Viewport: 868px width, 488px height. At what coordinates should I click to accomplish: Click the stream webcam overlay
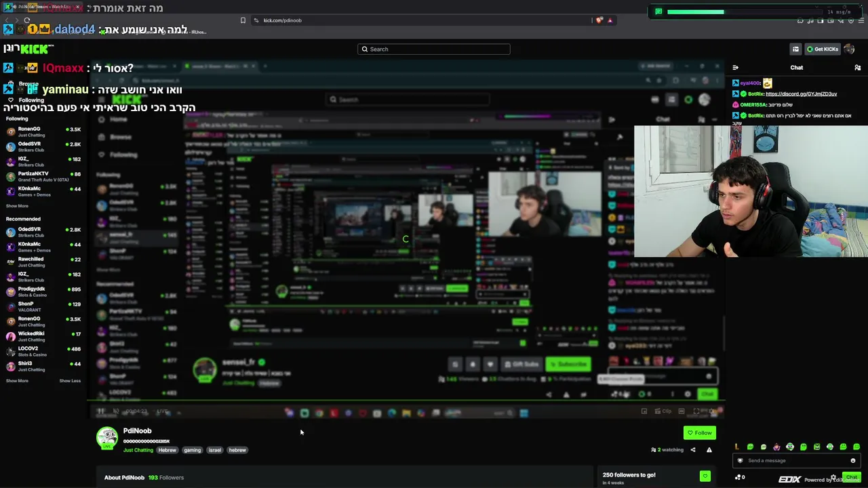pos(751,191)
